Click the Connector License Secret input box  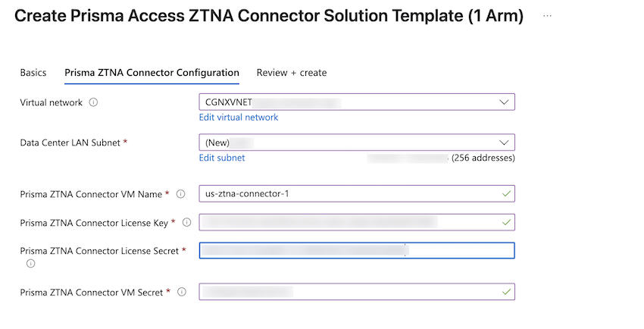(356, 250)
